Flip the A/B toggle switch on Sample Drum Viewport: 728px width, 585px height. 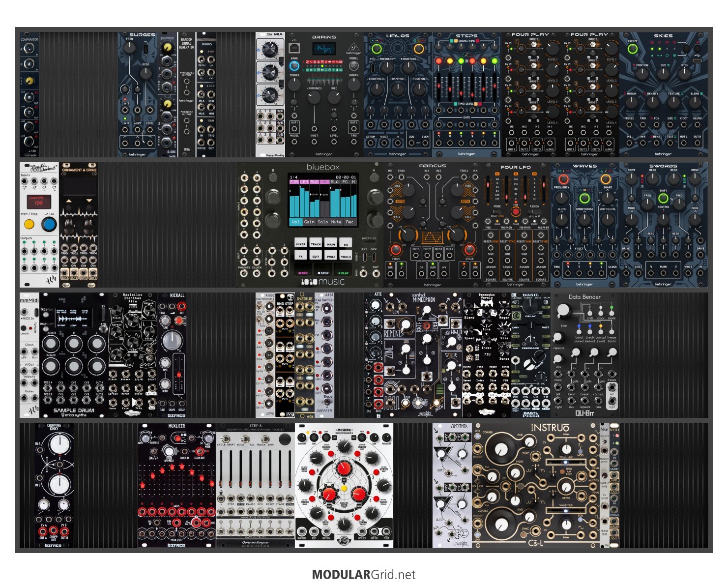click(x=103, y=328)
